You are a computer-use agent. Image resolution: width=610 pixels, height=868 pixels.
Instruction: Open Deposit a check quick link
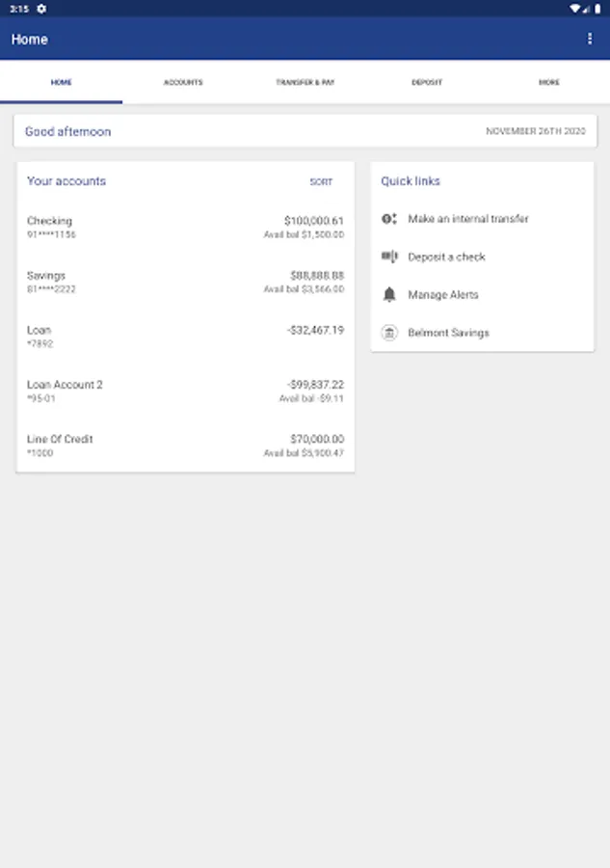[x=446, y=257]
